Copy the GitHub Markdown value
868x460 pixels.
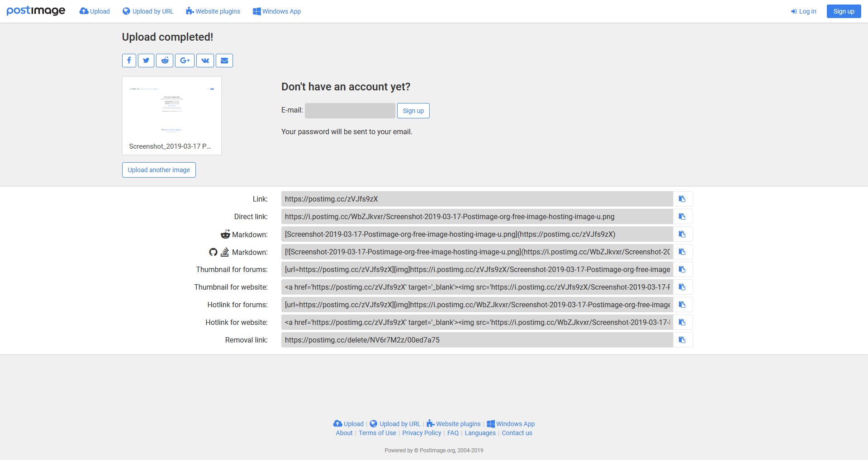683,252
